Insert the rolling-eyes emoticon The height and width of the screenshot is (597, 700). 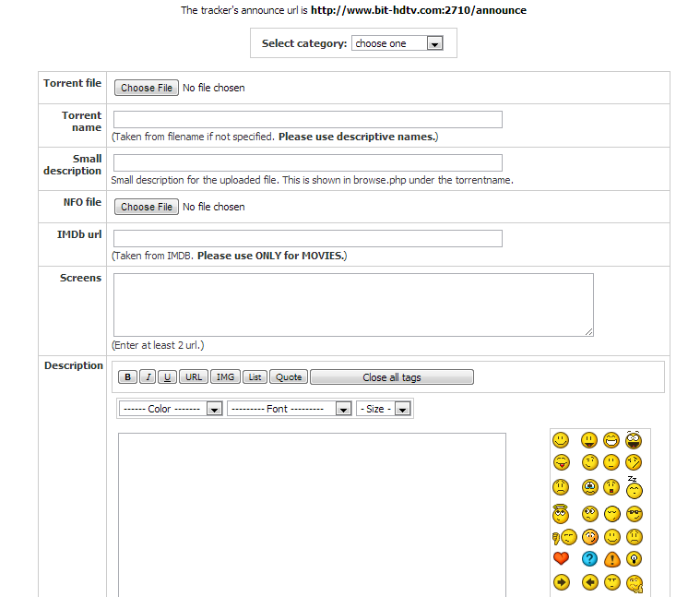click(x=589, y=514)
